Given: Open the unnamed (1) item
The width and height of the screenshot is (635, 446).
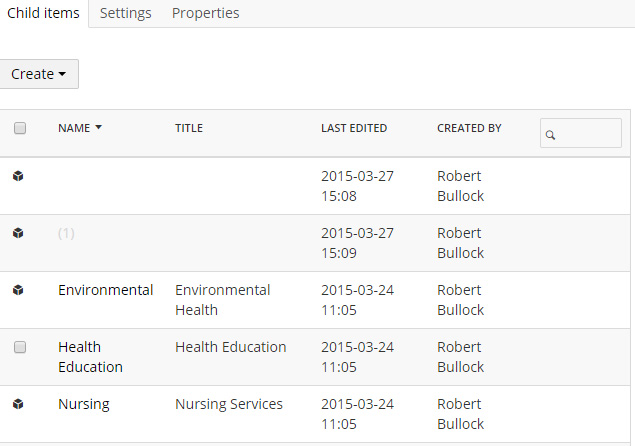Looking at the screenshot, I should [66, 233].
